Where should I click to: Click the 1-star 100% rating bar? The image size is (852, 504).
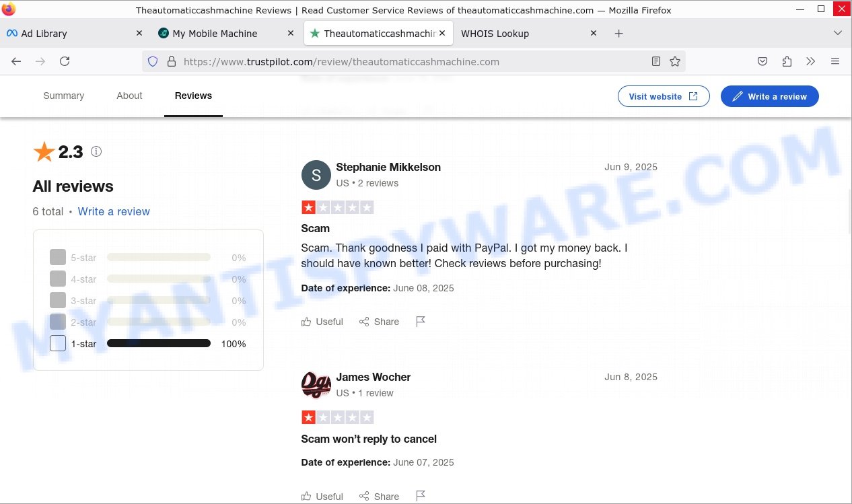pos(159,343)
